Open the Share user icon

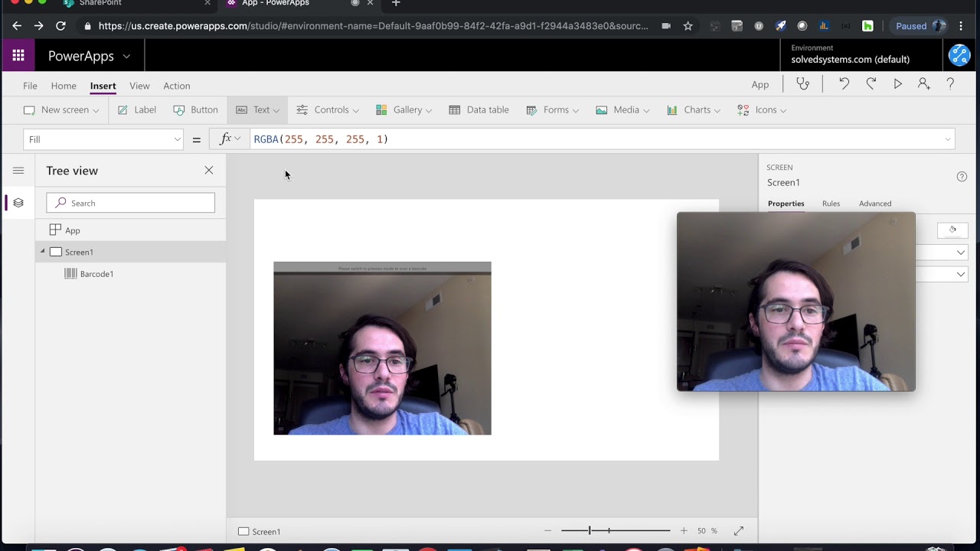pyautogui.click(x=923, y=84)
